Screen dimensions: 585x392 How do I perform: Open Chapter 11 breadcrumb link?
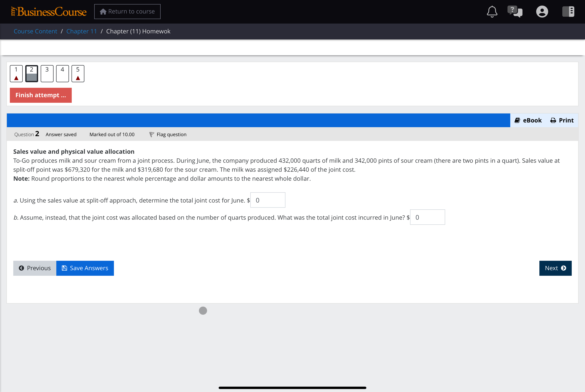click(82, 31)
